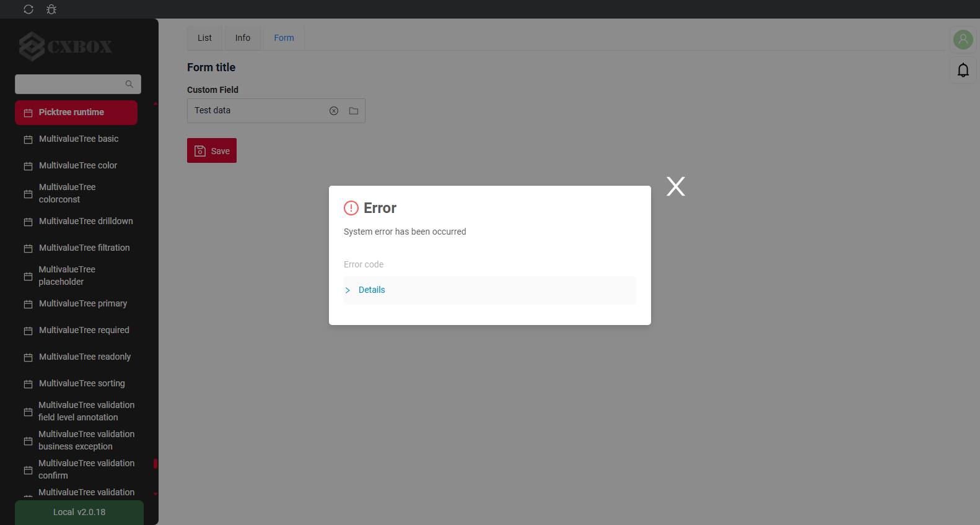The width and height of the screenshot is (980, 525).
Task: Click calendar icon beside MultivalueTree sorting
Action: 28,384
